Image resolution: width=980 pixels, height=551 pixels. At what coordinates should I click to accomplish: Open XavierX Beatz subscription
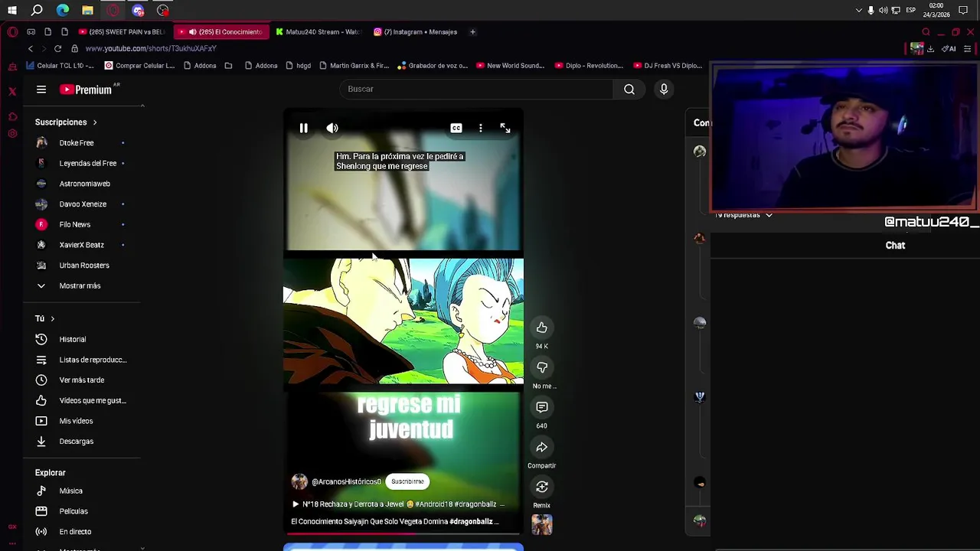(x=80, y=245)
